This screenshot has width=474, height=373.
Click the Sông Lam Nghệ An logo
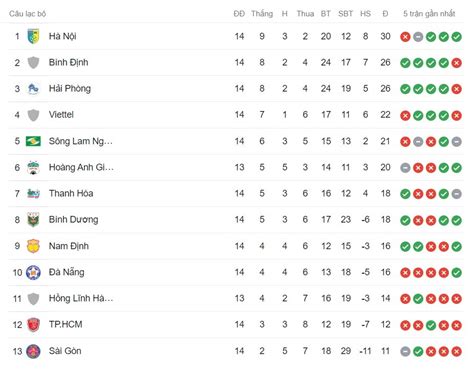(x=33, y=141)
